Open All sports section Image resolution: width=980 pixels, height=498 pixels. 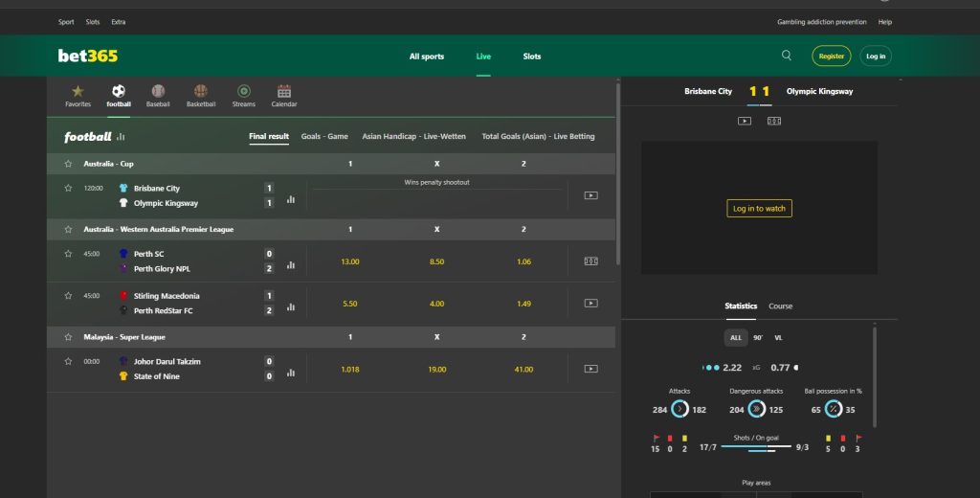[x=427, y=57]
